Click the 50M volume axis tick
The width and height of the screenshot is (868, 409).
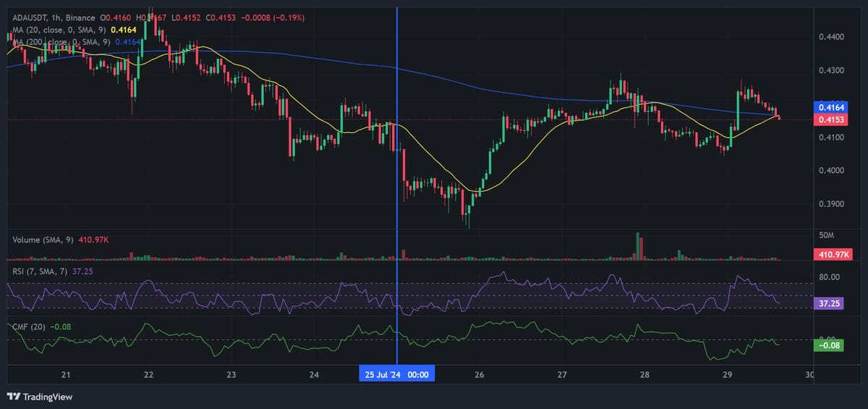click(826, 237)
